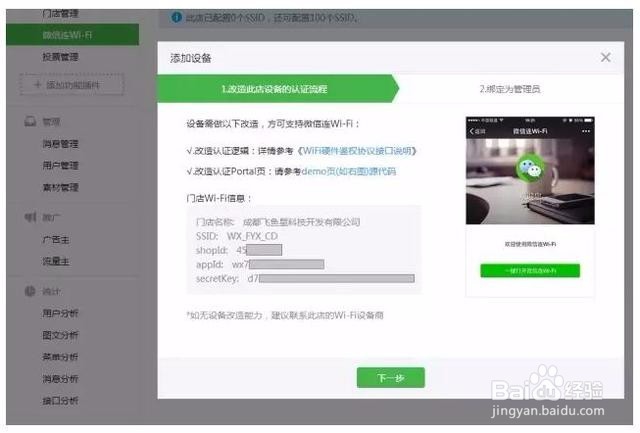Open 菜单分析 in the sidebar

coord(60,357)
